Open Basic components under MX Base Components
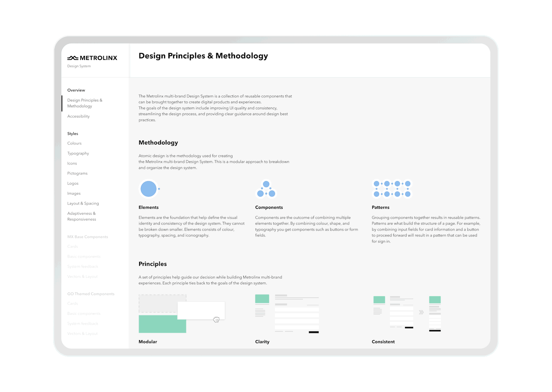The image size is (552, 392). 84,257
